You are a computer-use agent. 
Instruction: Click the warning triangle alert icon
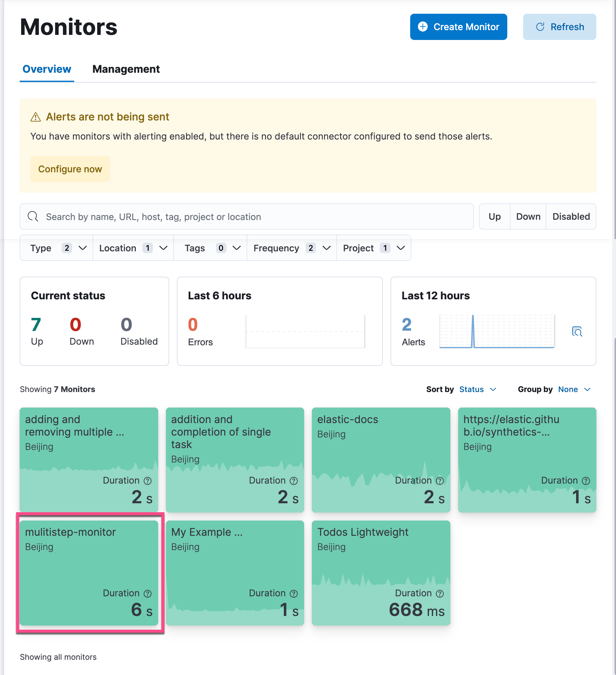35,117
